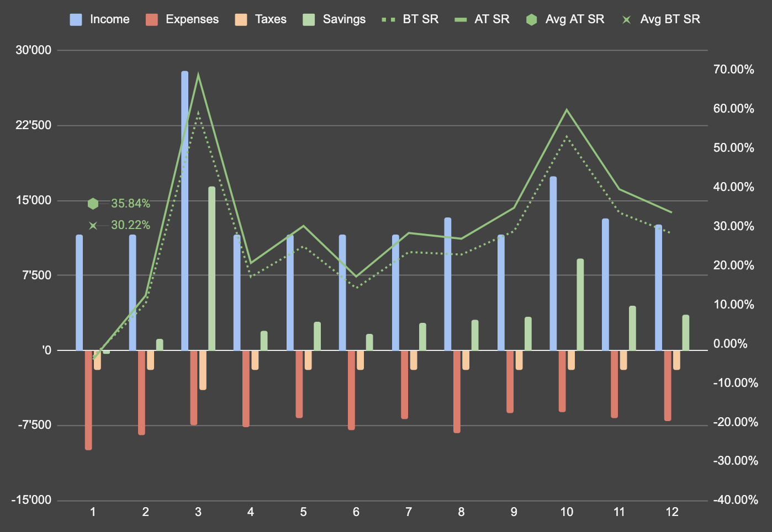Click the x-axis label for month 12

point(671,512)
